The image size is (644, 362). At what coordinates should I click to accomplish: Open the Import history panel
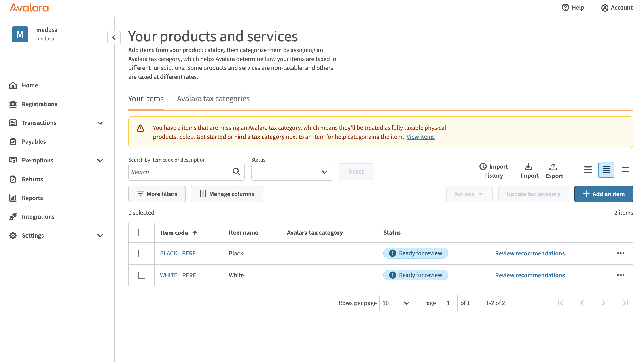(493, 171)
